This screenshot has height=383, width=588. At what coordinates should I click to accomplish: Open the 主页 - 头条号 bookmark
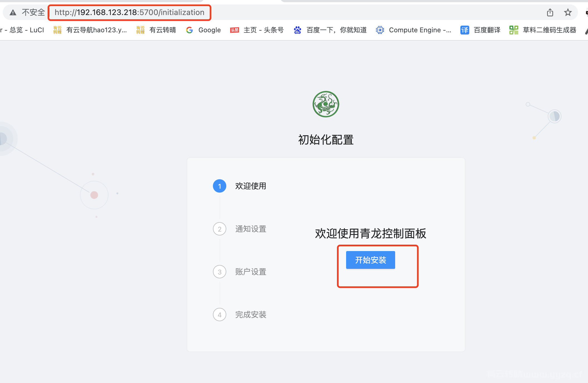257,30
